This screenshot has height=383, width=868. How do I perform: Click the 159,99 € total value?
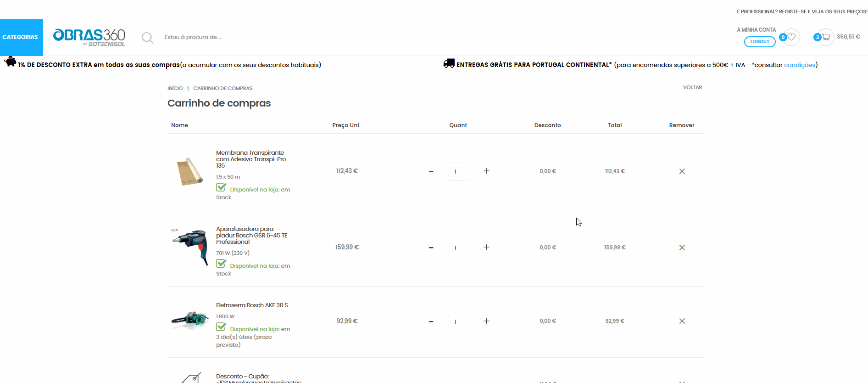[615, 248]
